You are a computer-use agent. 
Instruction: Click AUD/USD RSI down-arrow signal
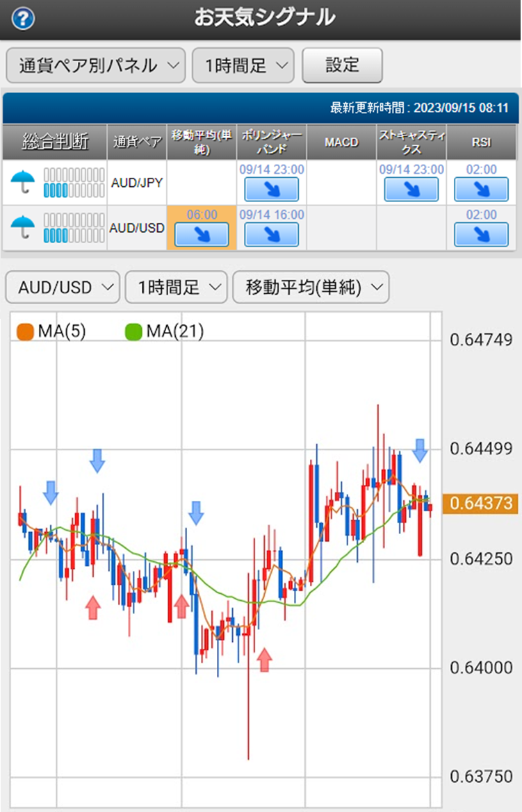pyautogui.click(x=481, y=235)
